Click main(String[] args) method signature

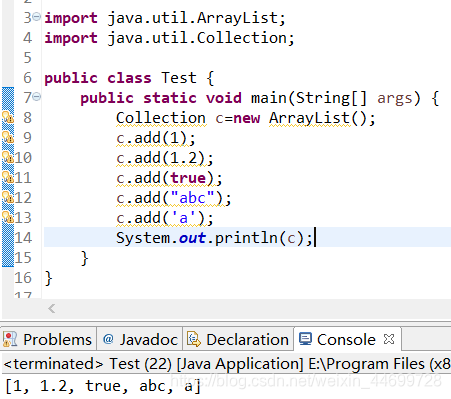[x=335, y=98]
